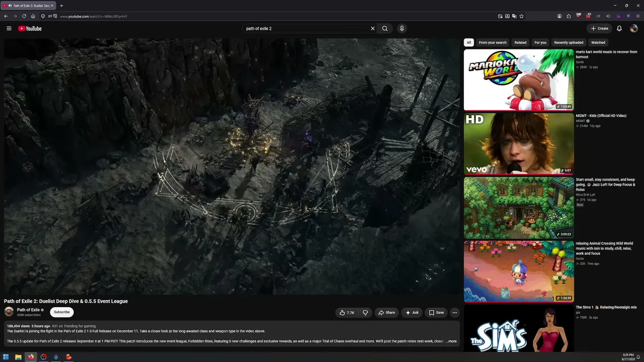Open the Sims 1 mix thumbnail

[519, 328]
